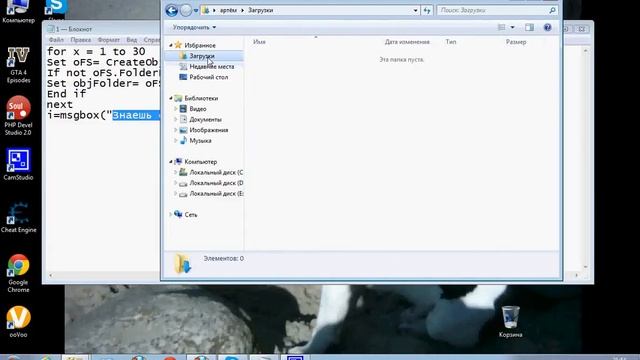Viewport: 640px width, 360px height.
Task: Open the Изображения library
Action: pos(209,130)
